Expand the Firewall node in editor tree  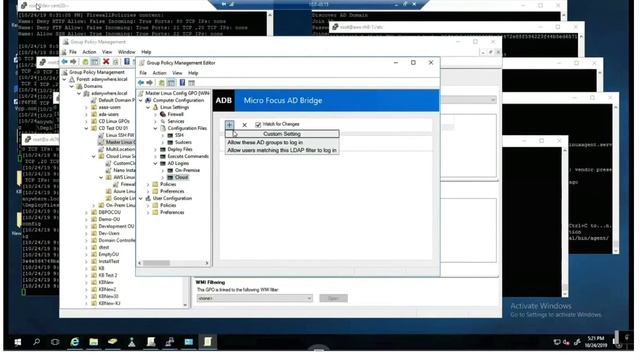pos(156,114)
